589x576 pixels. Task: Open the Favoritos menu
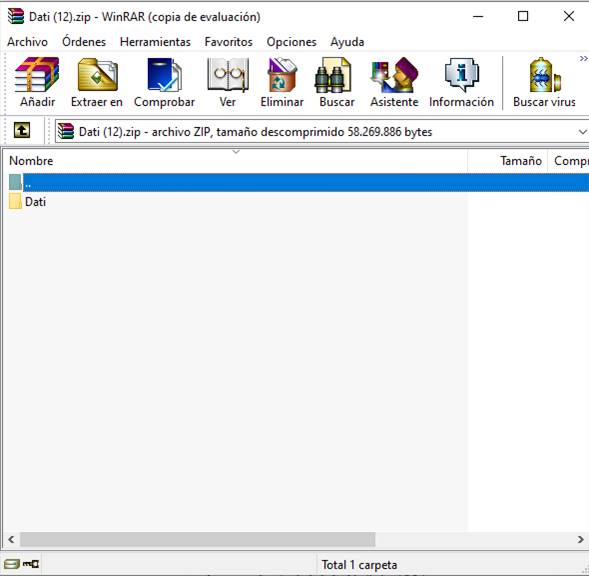click(x=228, y=42)
